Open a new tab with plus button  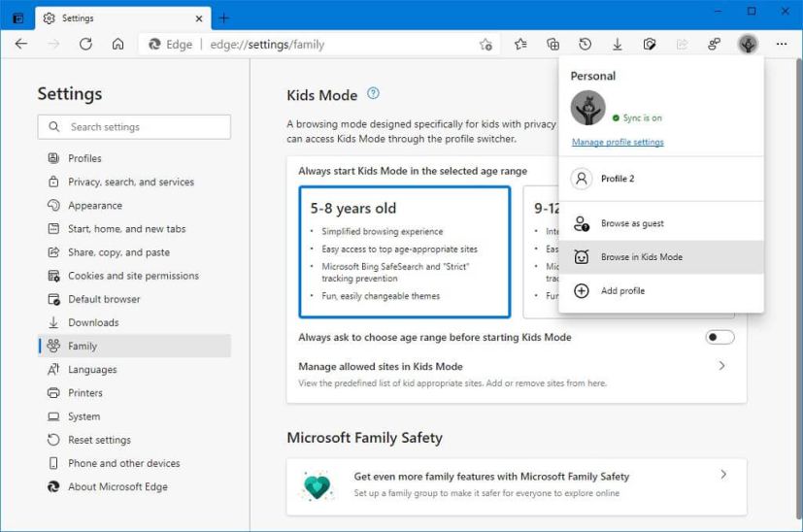coord(223,18)
